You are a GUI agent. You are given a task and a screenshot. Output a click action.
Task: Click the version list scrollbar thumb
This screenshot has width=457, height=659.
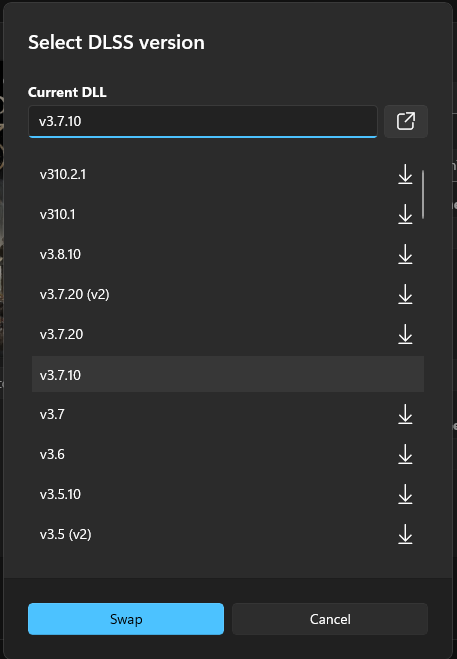(x=423, y=194)
